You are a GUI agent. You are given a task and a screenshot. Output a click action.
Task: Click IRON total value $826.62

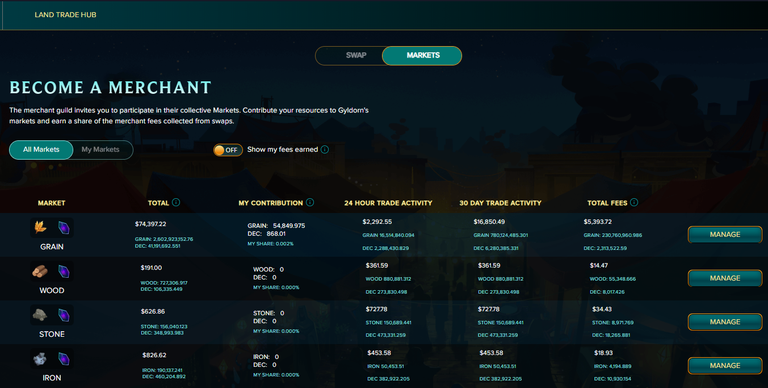point(154,355)
